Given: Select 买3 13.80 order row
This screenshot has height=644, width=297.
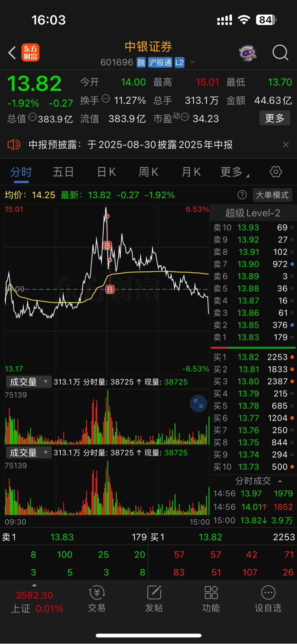Looking at the screenshot, I should (x=253, y=381).
